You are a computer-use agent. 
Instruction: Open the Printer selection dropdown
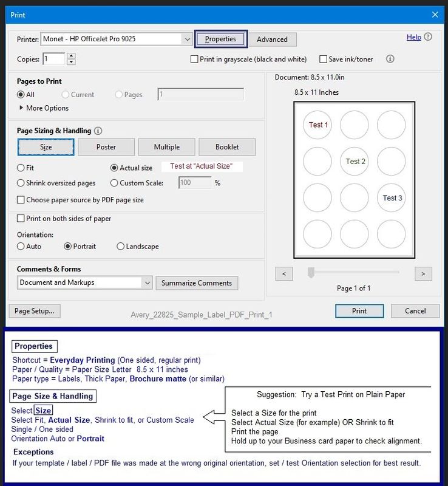(116, 39)
